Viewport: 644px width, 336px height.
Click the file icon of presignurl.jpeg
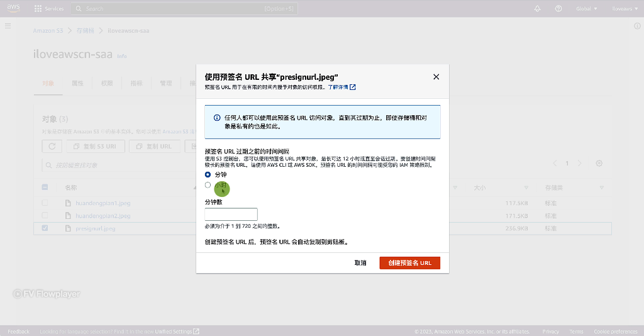tap(68, 228)
